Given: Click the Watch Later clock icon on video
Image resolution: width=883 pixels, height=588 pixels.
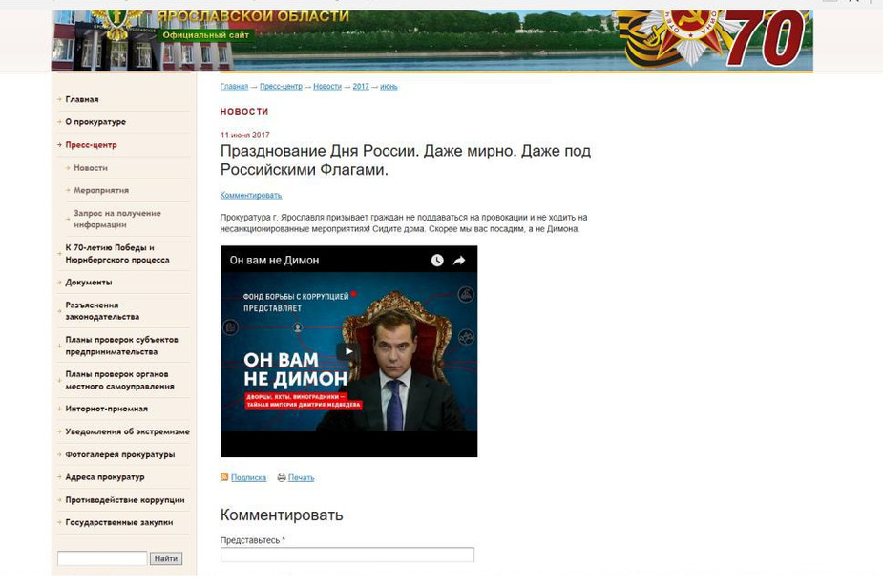Looking at the screenshot, I should coord(437,261).
